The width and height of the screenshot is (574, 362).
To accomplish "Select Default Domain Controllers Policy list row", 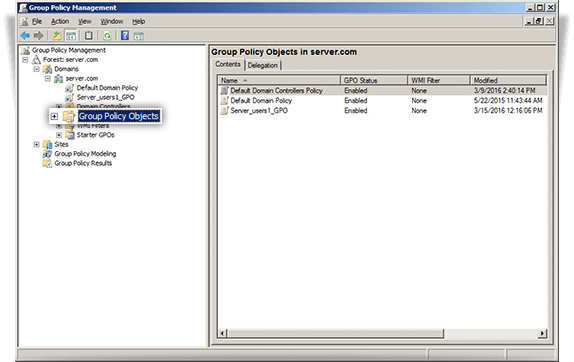I will [383, 90].
